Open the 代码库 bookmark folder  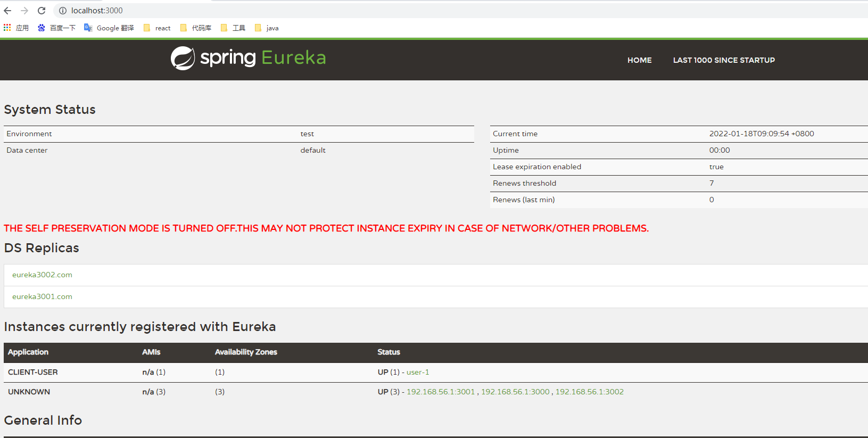(196, 28)
